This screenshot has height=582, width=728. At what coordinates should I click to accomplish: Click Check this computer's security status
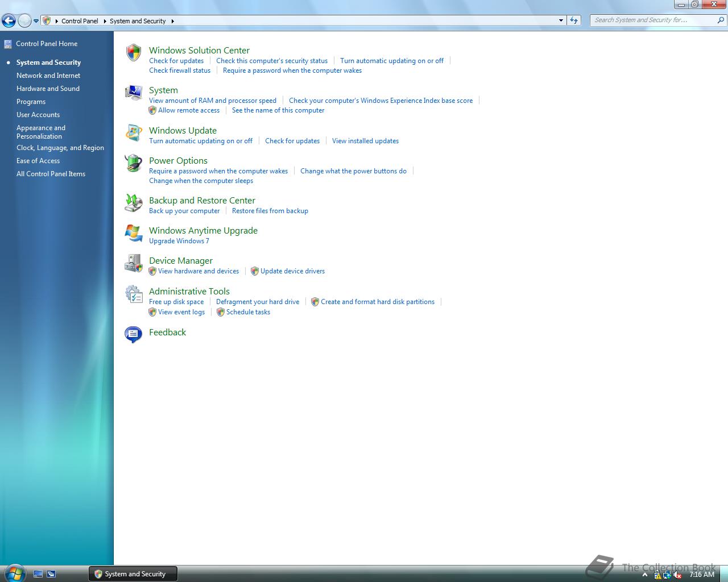pyautogui.click(x=272, y=61)
